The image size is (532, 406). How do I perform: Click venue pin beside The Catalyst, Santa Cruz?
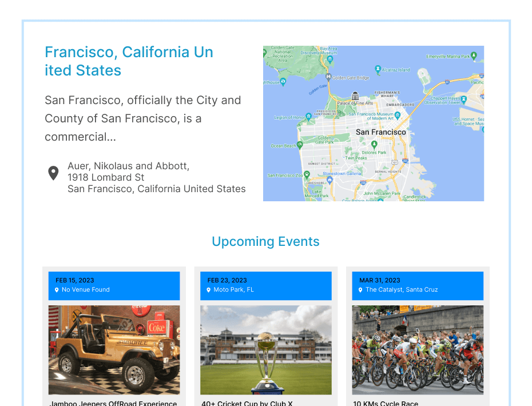(360, 290)
